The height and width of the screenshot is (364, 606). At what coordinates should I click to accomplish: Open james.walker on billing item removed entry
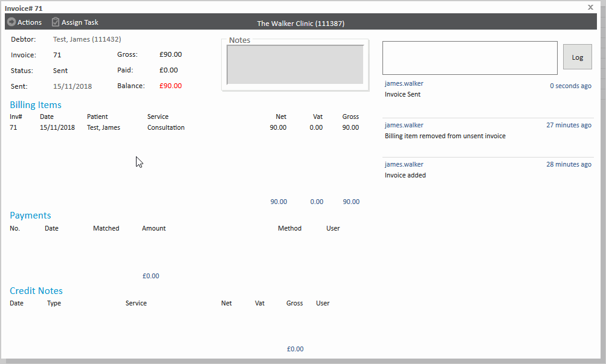click(x=404, y=125)
